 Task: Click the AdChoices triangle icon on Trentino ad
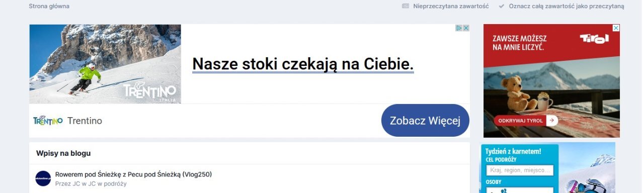[x=459, y=28]
